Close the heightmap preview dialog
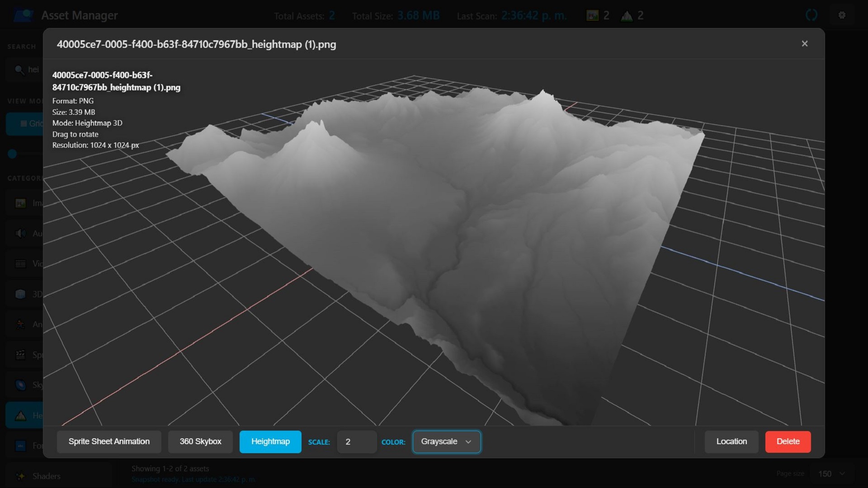 click(804, 44)
